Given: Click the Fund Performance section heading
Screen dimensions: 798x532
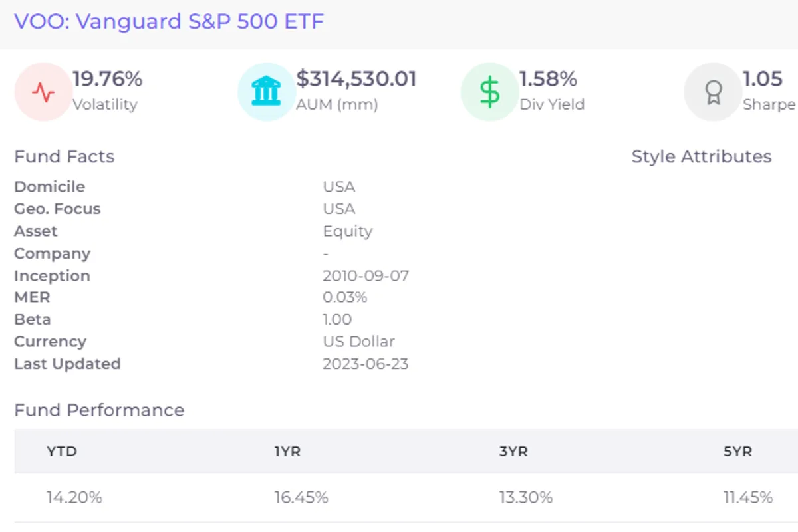Looking at the screenshot, I should [99, 410].
